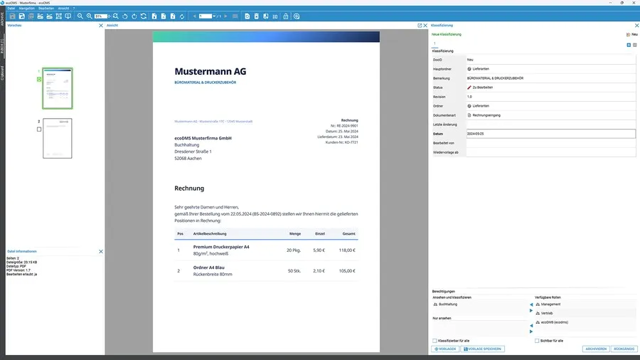
Task: Switch to the Archive side tab
Action: click(x=2, y=19)
